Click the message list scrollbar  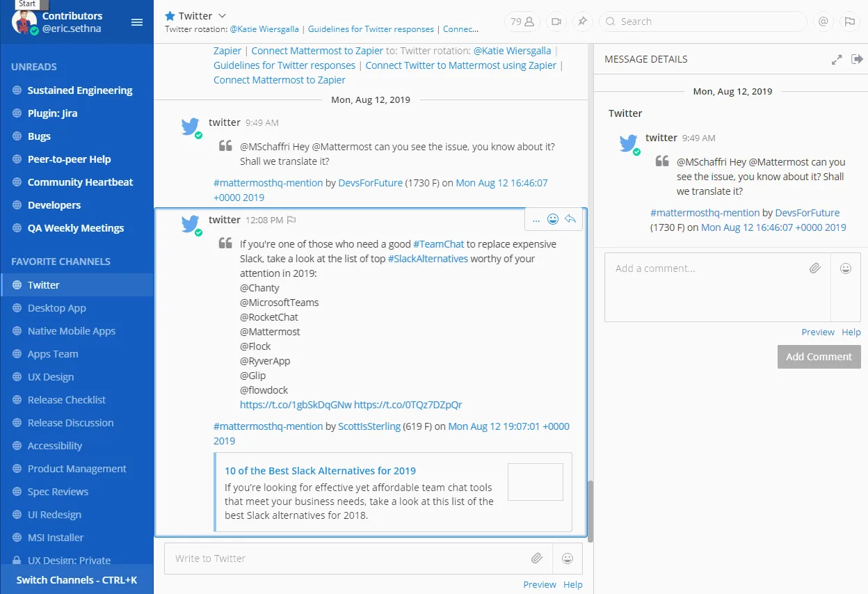590,511
